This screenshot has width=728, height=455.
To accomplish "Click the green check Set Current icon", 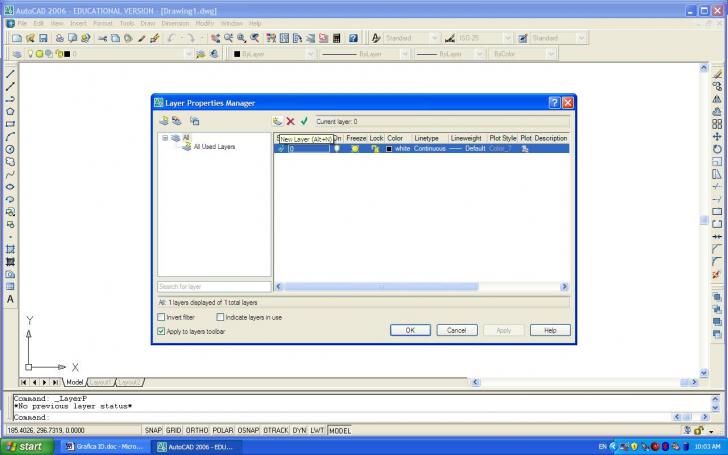I will point(304,121).
